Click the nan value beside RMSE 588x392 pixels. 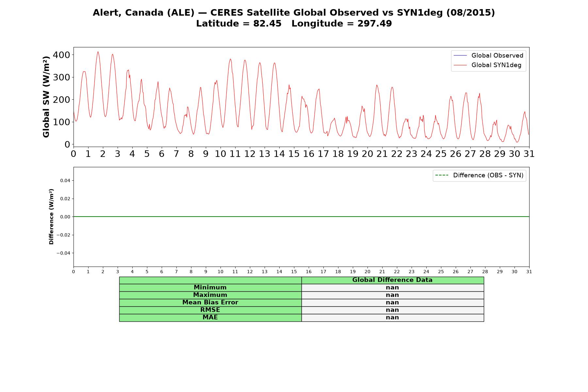pyautogui.click(x=392, y=310)
